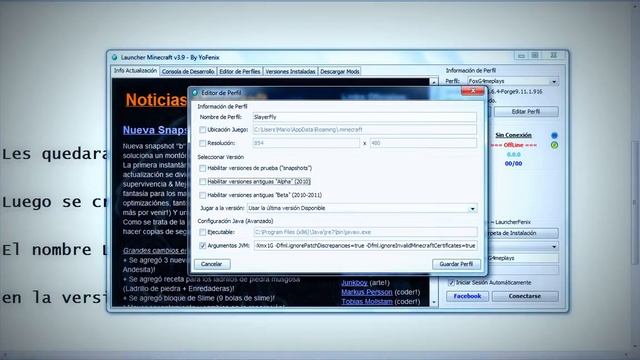Viewport: 640px width, 360px height.
Task: Click the Conectarse button
Action: pos(525,296)
